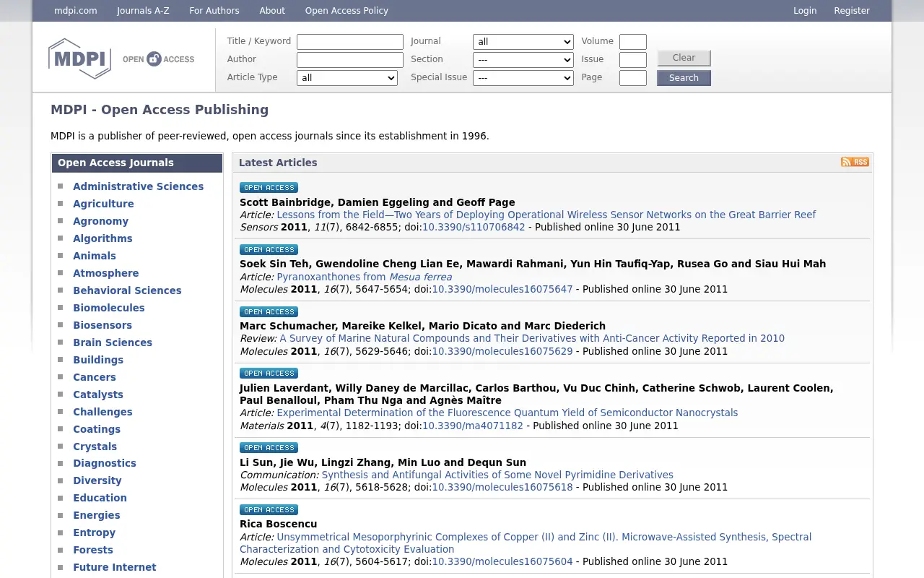This screenshot has height=578, width=924.
Task: Open the Marine Natural Compounds survey review
Action: pyautogui.click(x=532, y=338)
